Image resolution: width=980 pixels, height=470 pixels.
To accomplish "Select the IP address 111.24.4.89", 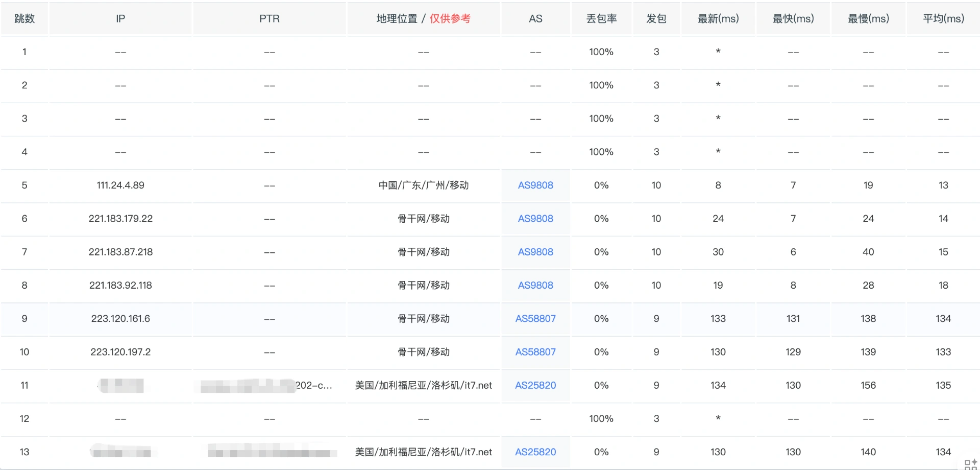I will [120, 185].
